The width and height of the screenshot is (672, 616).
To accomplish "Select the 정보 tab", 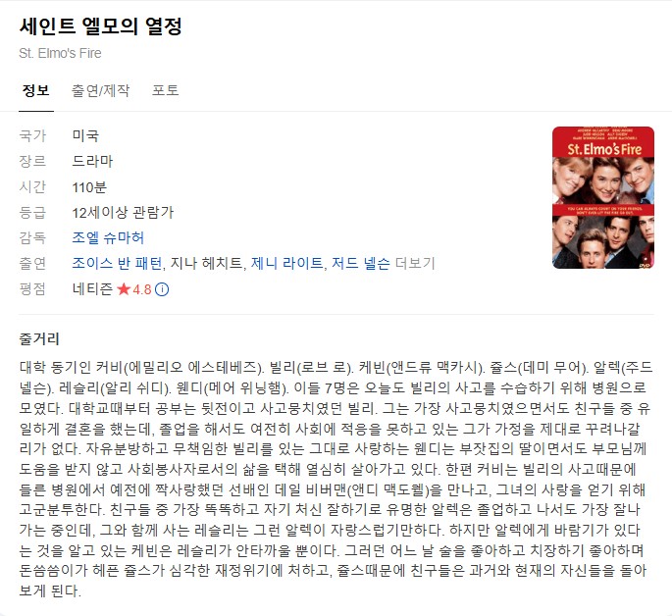I will (x=36, y=90).
